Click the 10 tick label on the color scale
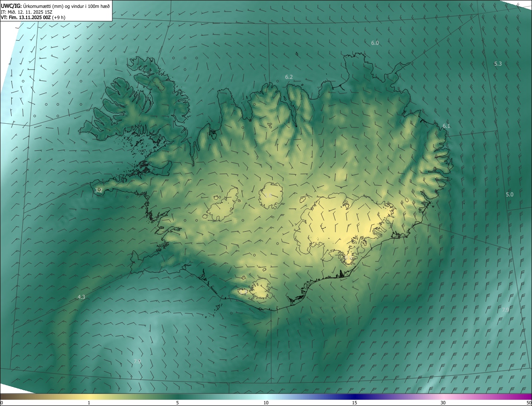This screenshot has height=406, width=532. click(266, 403)
